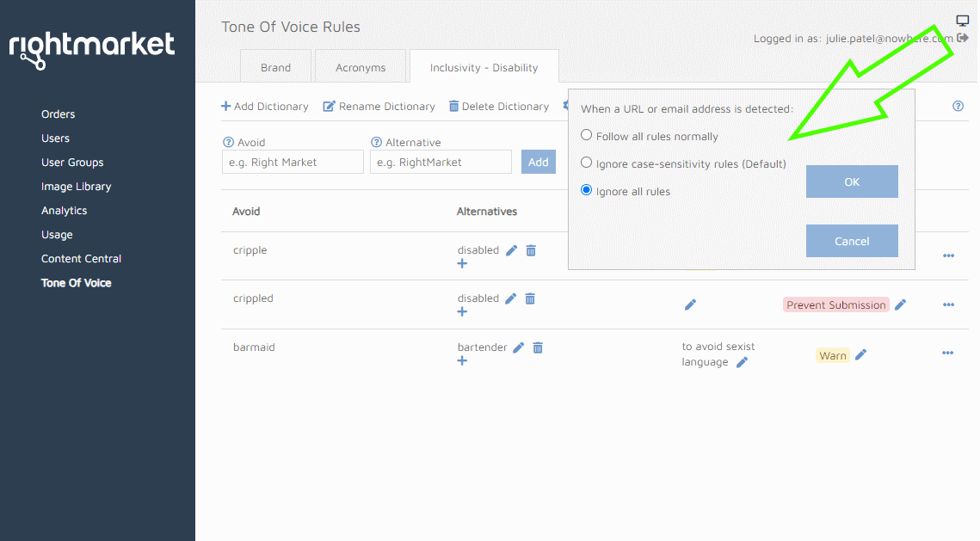
Task: Open more options for the barmaid row
Action: point(947,353)
